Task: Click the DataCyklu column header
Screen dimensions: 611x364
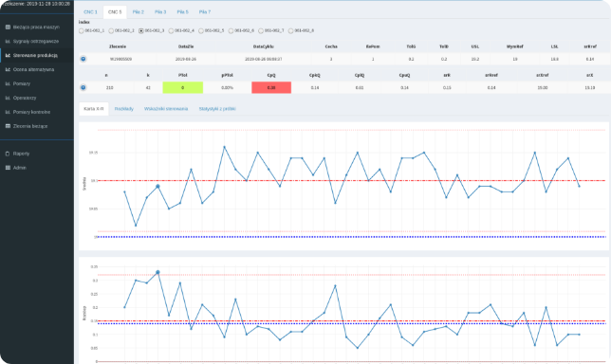Action: pyautogui.click(x=264, y=46)
